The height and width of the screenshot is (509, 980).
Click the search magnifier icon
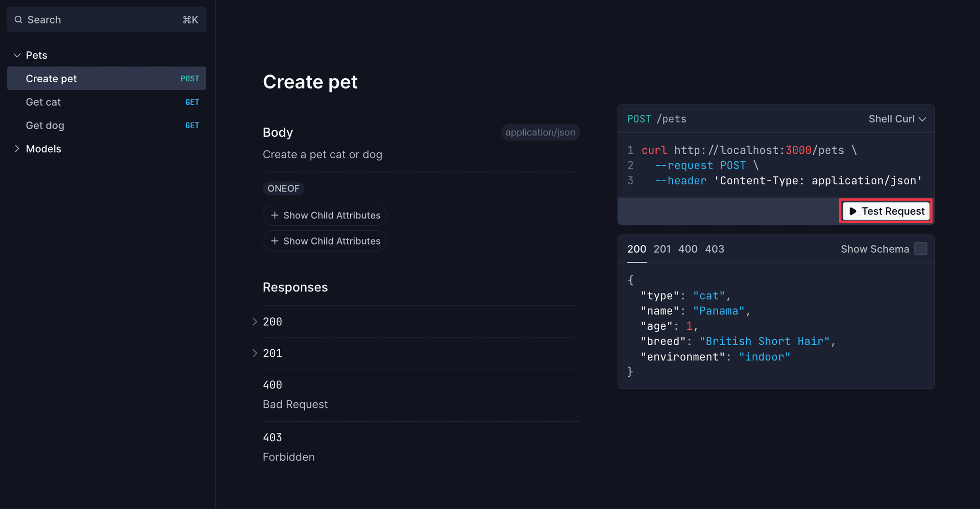click(18, 19)
